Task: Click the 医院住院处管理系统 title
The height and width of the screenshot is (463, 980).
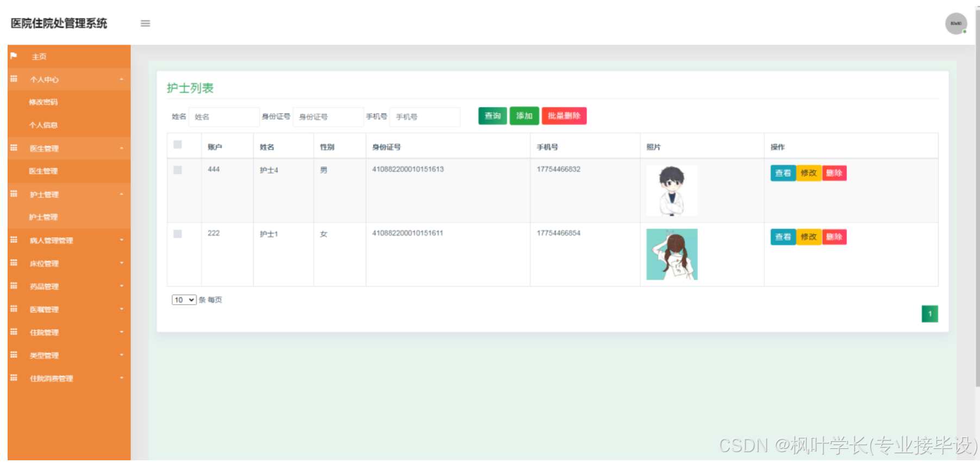Action: coord(59,23)
